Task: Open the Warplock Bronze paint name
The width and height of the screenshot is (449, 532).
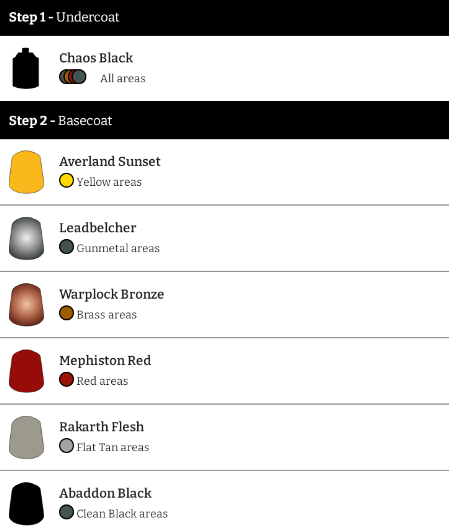Action: click(x=111, y=294)
